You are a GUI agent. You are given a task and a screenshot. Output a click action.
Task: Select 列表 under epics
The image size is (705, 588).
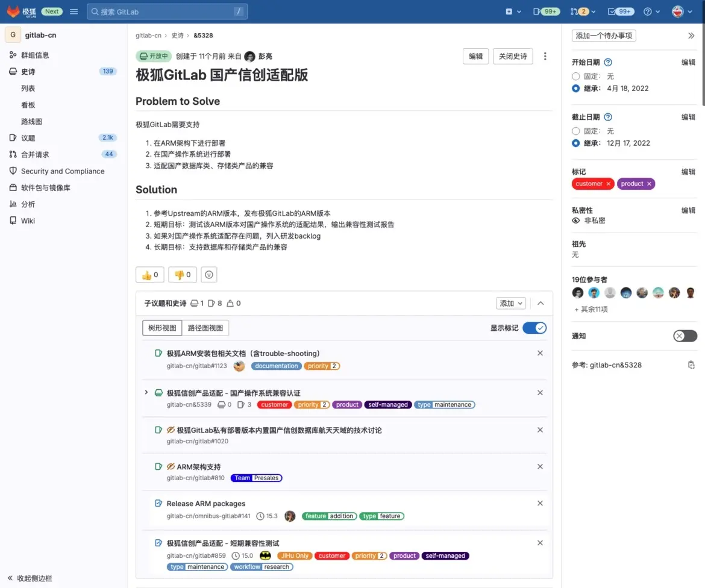28,88
